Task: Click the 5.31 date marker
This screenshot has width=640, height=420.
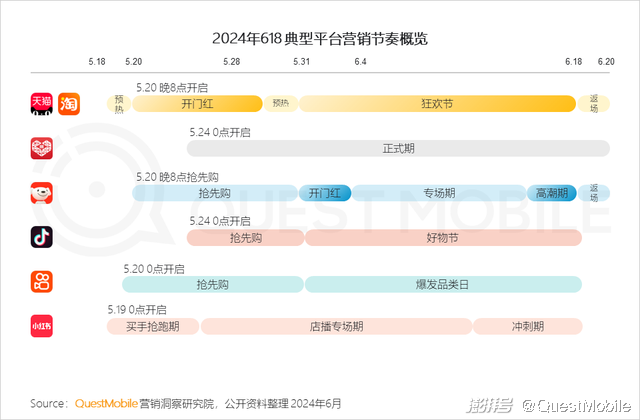Action: [302, 62]
